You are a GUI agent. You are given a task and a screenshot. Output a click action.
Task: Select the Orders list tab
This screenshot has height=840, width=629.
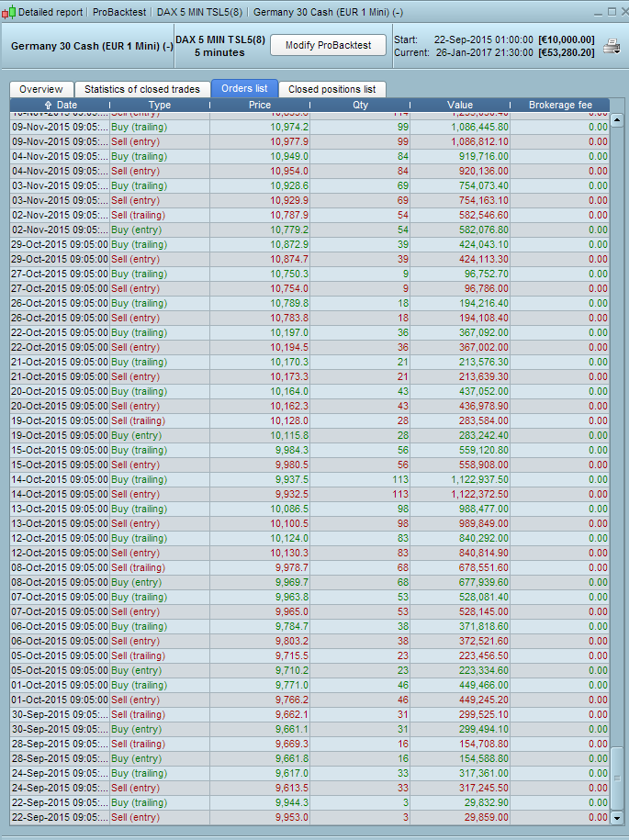tap(244, 88)
